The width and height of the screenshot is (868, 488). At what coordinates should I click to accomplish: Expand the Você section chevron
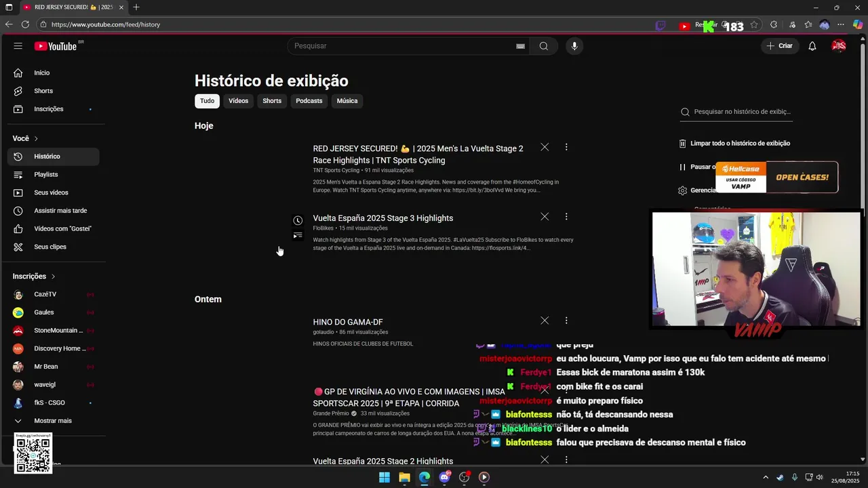[x=36, y=138]
